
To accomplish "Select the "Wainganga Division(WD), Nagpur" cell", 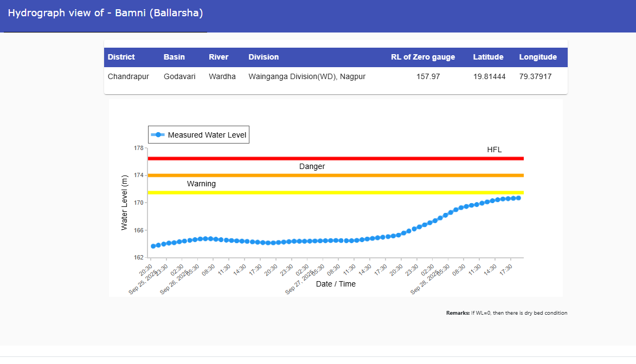I will 307,76.
